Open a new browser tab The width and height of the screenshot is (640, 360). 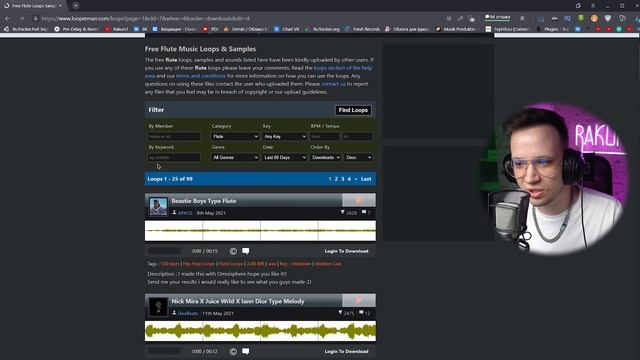(x=76, y=6)
